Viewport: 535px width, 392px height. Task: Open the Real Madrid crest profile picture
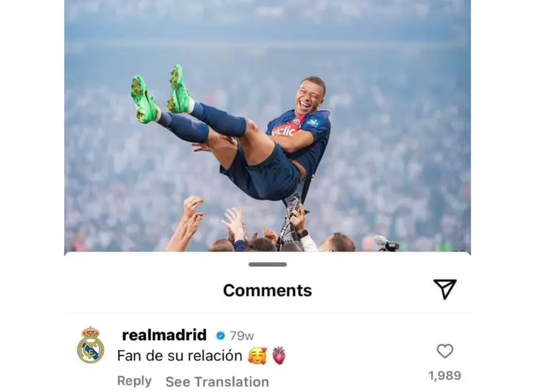click(91, 345)
